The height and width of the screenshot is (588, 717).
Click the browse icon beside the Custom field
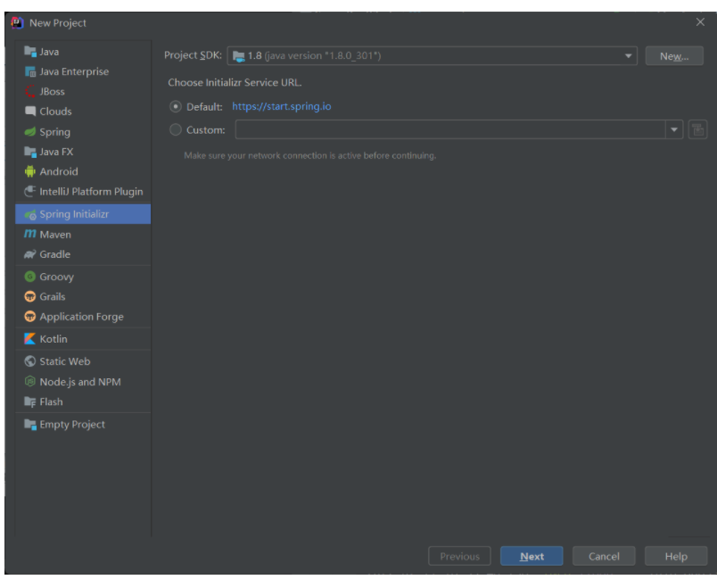698,130
